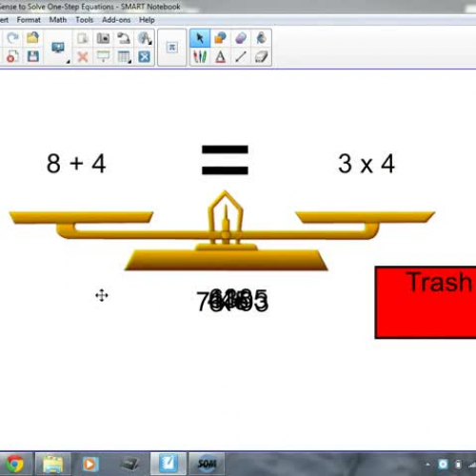Viewport: 476px width, 476px height.
Task: Select the black equals sign object
Action: (225, 160)
